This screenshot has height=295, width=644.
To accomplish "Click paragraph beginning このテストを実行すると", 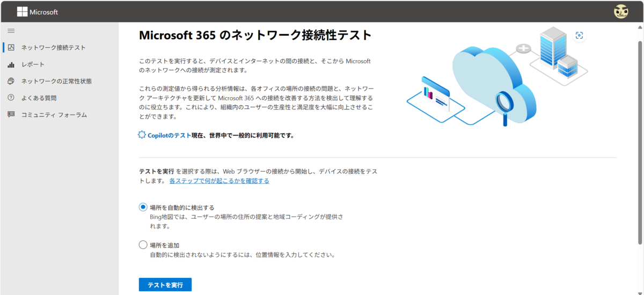I will click(x=255, y=65).
